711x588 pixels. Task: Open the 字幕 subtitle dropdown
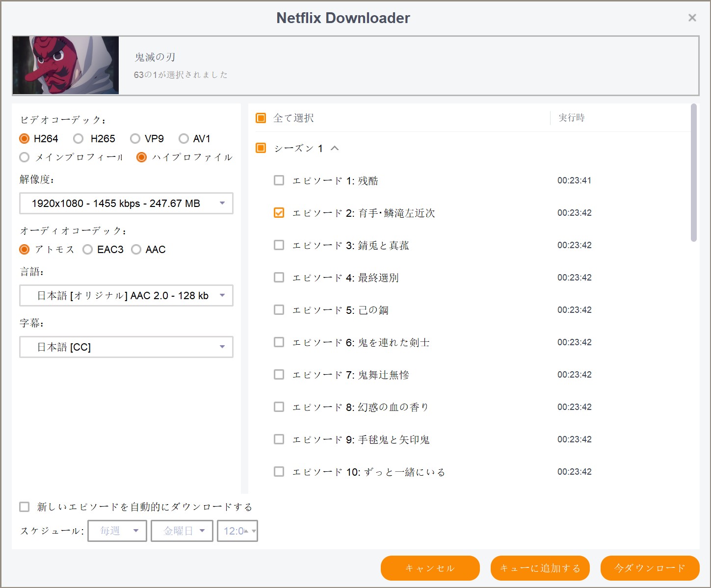pos(126,347)
